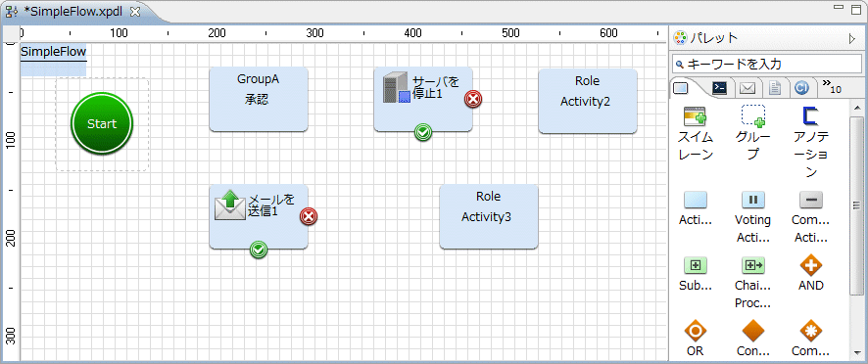This screenshot has width=868, height=364.
Task: Open the mail palette drawer tab
Action: pos(747,88)
